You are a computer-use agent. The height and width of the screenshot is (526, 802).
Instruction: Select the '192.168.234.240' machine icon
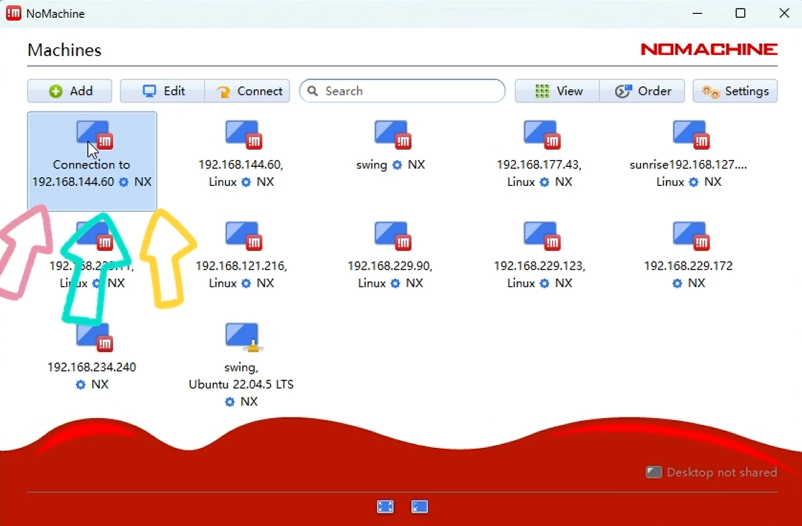pos(95,337)
